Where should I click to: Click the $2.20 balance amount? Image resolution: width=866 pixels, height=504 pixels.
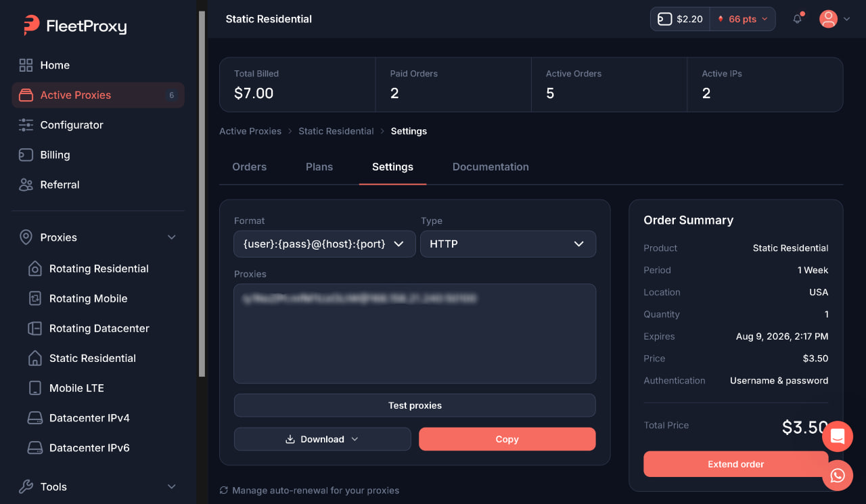point(689,19)
